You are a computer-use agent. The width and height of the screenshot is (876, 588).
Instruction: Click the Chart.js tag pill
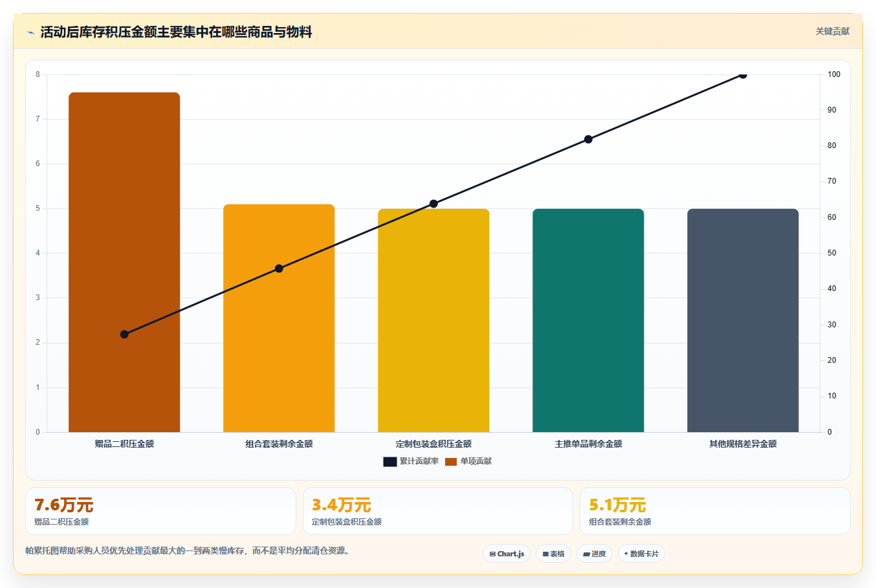507,554
